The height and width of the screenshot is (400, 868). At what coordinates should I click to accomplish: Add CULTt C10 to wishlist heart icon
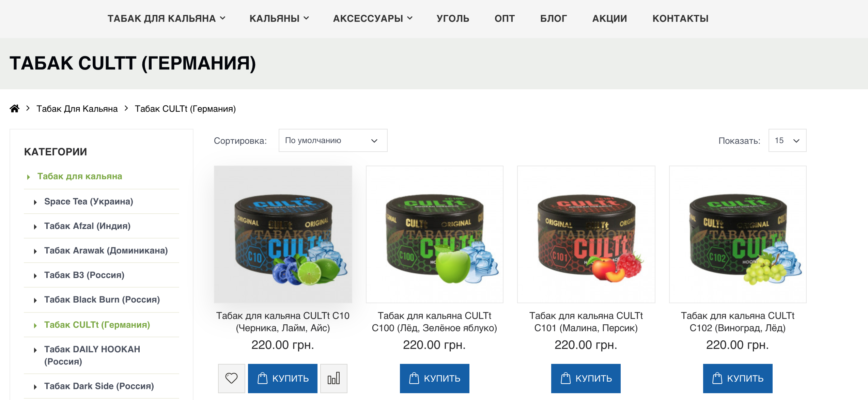(232, 378)
